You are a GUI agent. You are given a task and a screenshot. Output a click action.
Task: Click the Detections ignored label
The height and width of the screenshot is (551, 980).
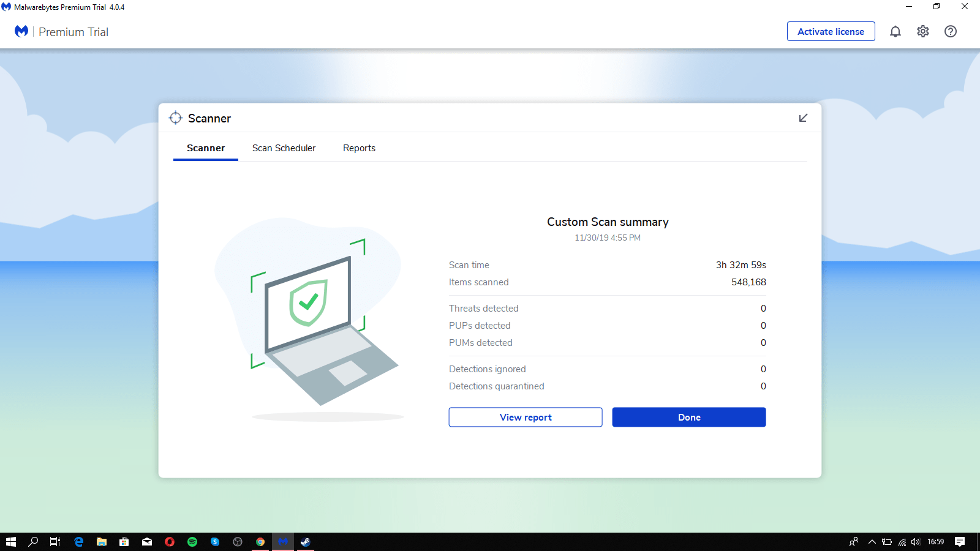tap(488, 369)
